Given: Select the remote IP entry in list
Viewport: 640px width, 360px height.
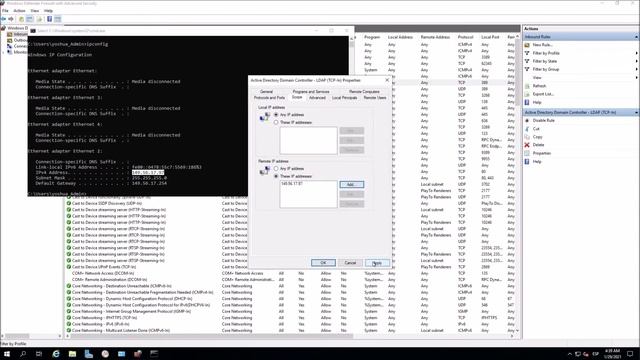Looking at the screenshot, I should point(292,184).
